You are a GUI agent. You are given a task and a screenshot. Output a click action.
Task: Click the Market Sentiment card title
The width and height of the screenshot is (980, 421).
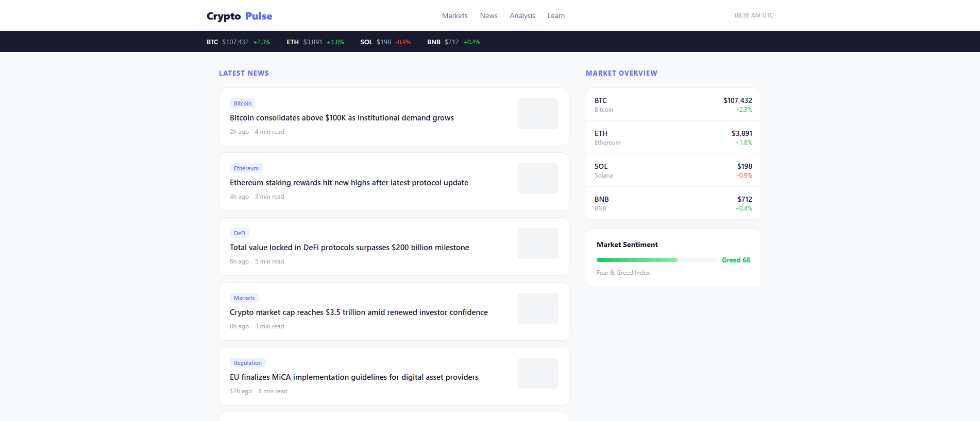pos(627,244)
